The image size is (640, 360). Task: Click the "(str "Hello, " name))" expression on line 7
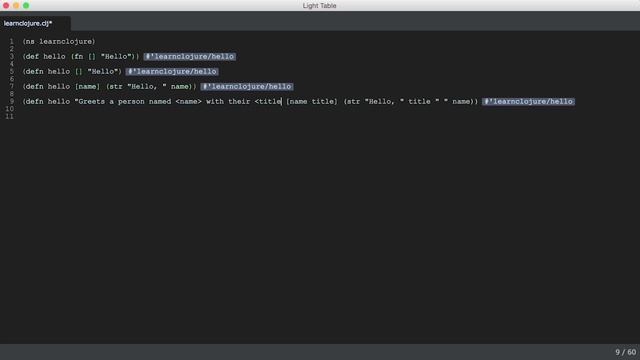[x=151, y=87]
